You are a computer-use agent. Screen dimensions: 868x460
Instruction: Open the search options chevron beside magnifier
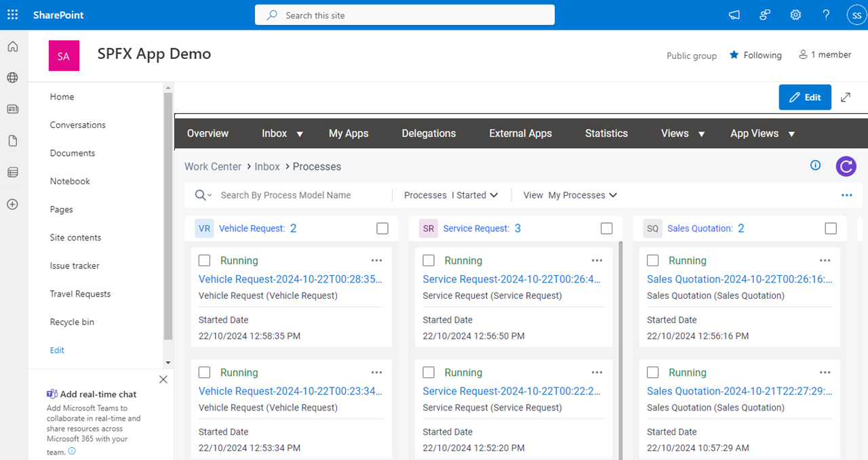tap(210, 195)
